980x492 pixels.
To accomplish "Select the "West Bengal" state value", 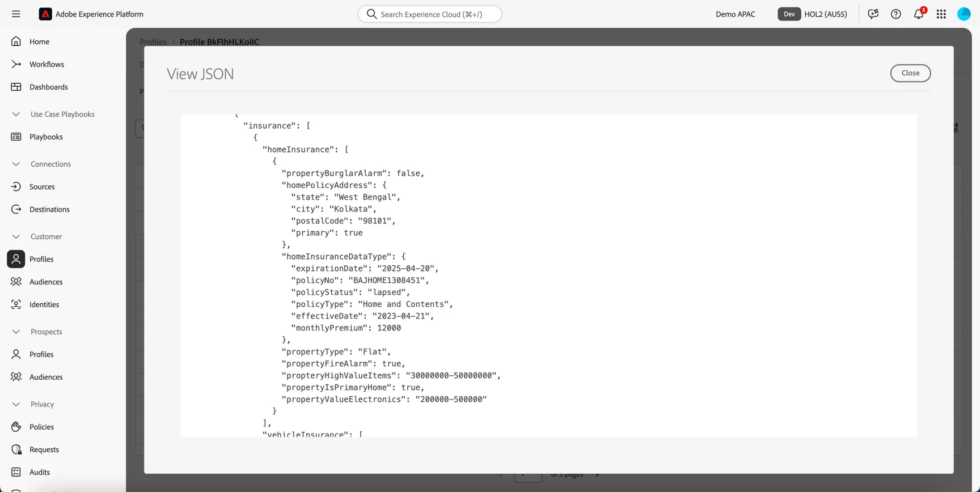I will [365, 197].
